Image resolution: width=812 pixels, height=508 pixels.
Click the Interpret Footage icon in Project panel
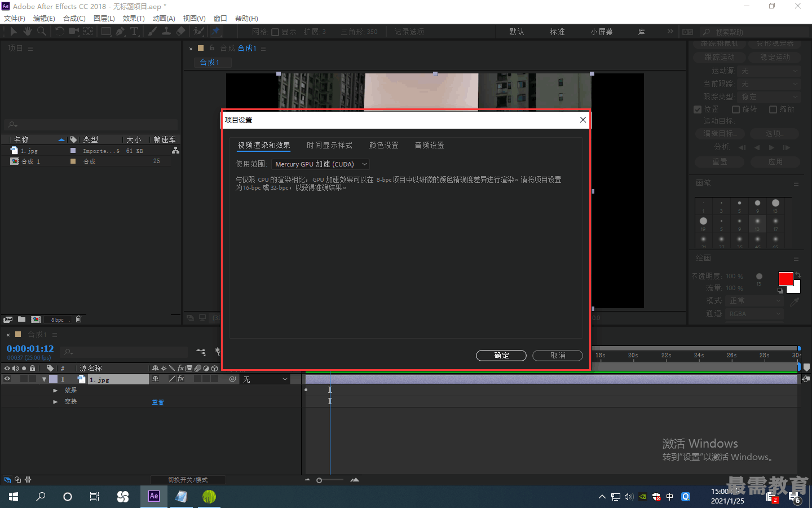7,319
